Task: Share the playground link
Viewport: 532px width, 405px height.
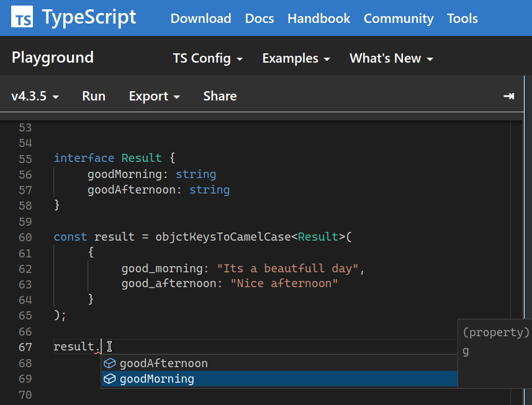Action: [220, 96]
